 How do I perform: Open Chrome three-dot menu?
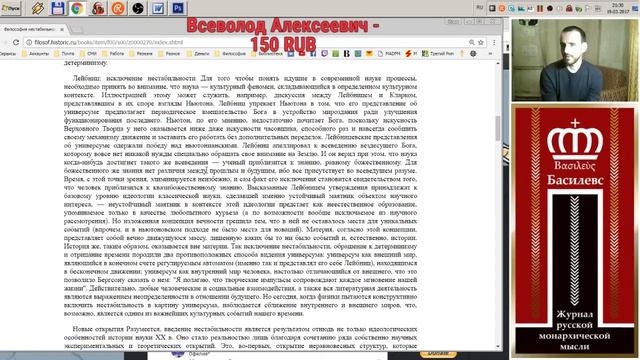coord(494,42)
